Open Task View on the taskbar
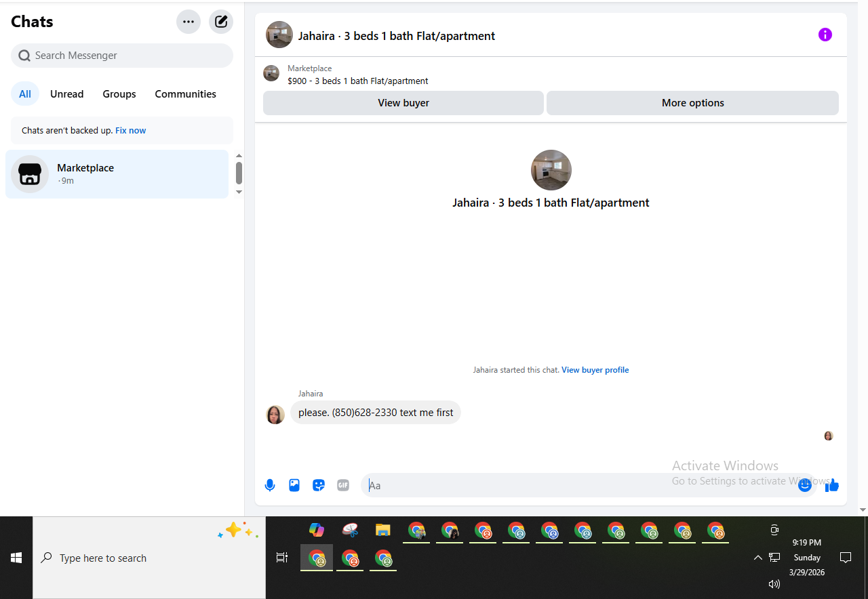Viewport: 868px width, 599px height. point(281,558)
